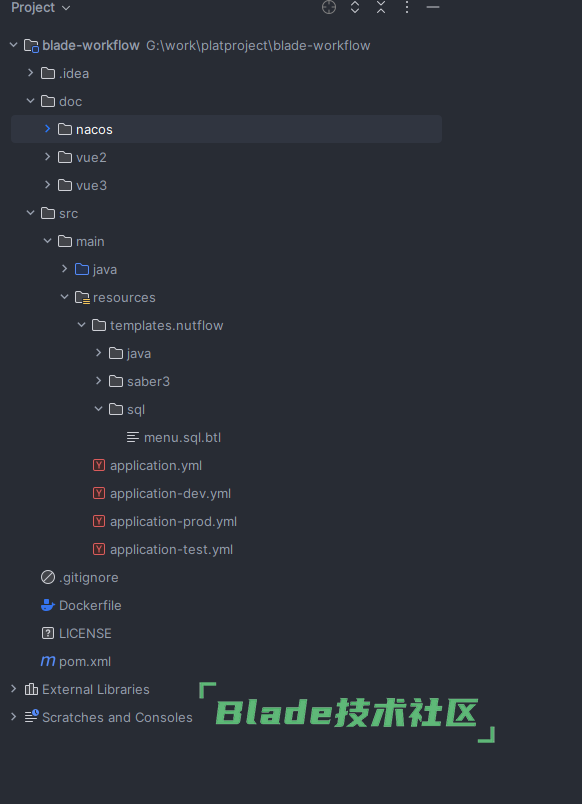Viewport: 582px width, 804px height.
Task: Collapse the src folder
Action: pyautogui.click(x=31, y=213)
